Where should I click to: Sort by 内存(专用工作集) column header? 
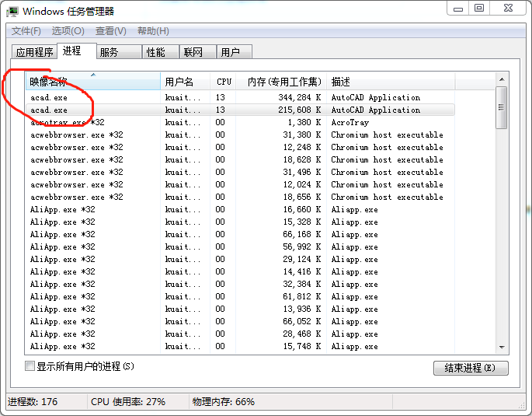point(283,82)
